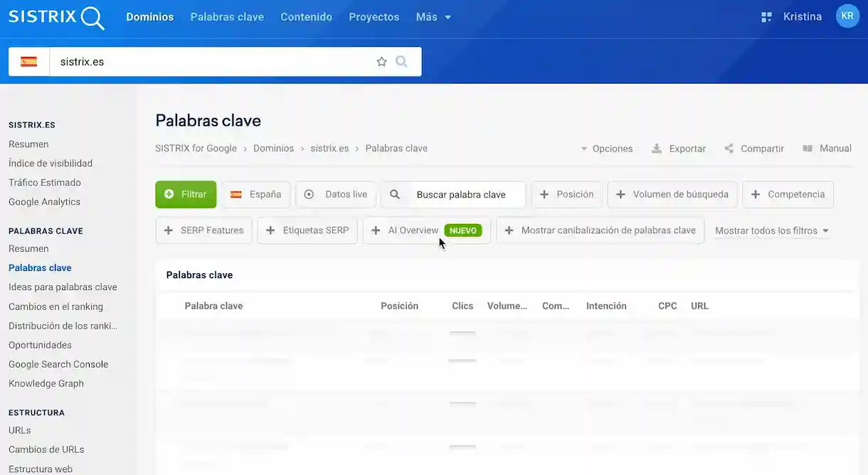Click the Buscar palabra clave input field

click(462, 194)
